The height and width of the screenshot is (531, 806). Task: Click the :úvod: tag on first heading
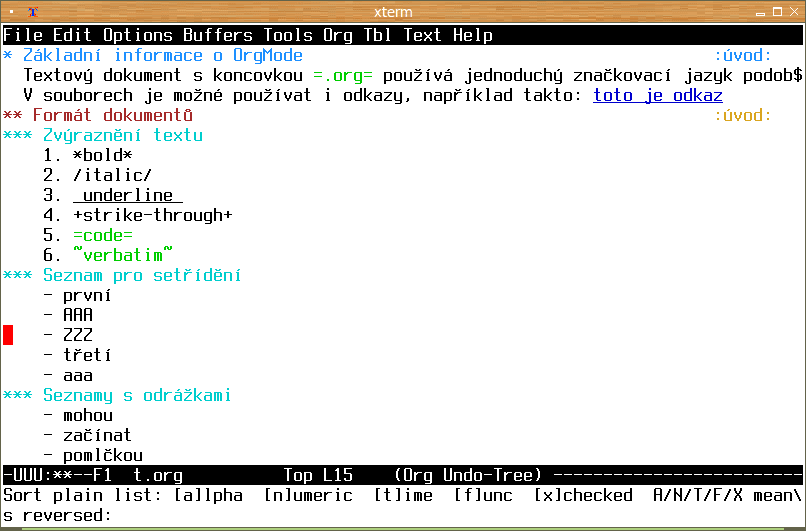(x=743, y=55)
